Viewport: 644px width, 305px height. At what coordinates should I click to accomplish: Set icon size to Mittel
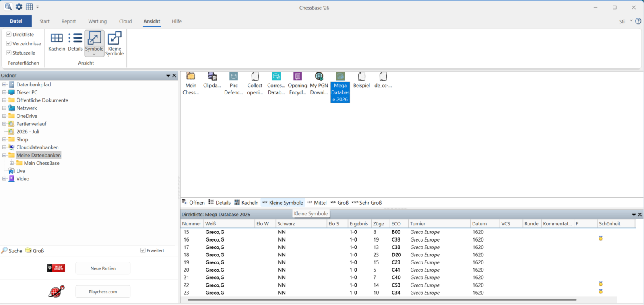click(x=317, y=203)
